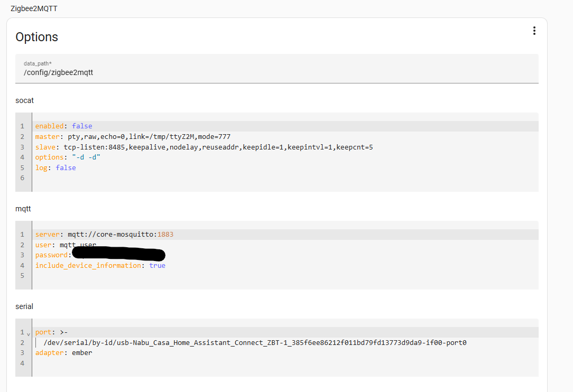Click empty line 6 in socat editor

(x=285, y=178)
